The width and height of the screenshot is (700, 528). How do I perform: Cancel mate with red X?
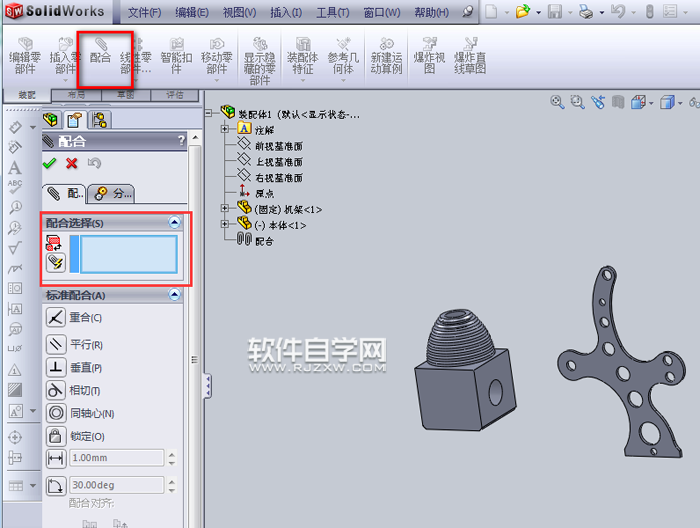tap(71, 163)
